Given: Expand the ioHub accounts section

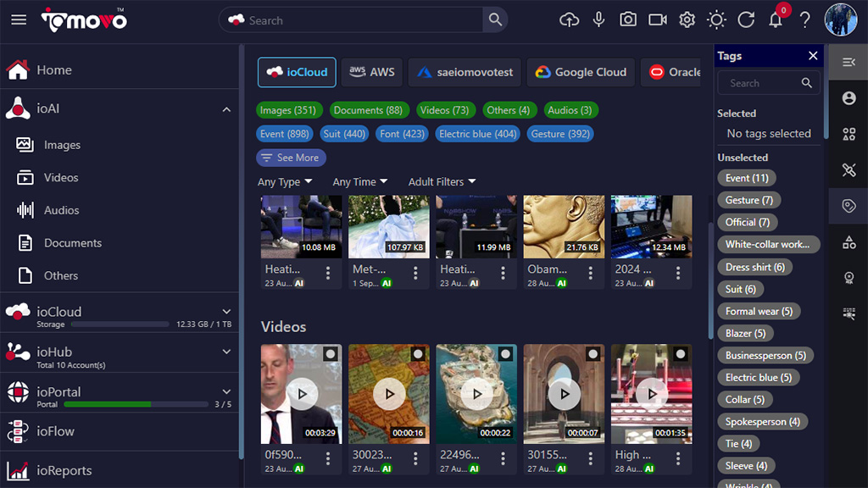Looking at the screenshot, I should pyautogui.click(x=226, y=352).
